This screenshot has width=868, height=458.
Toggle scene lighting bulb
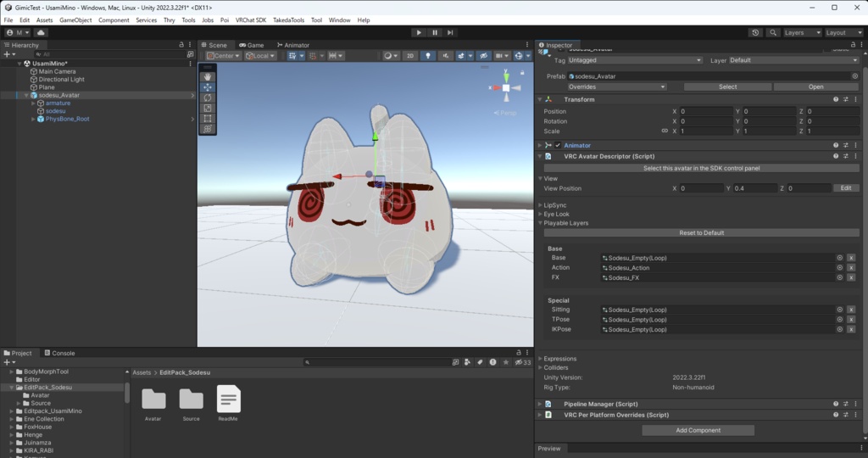[x=428, y=56]
